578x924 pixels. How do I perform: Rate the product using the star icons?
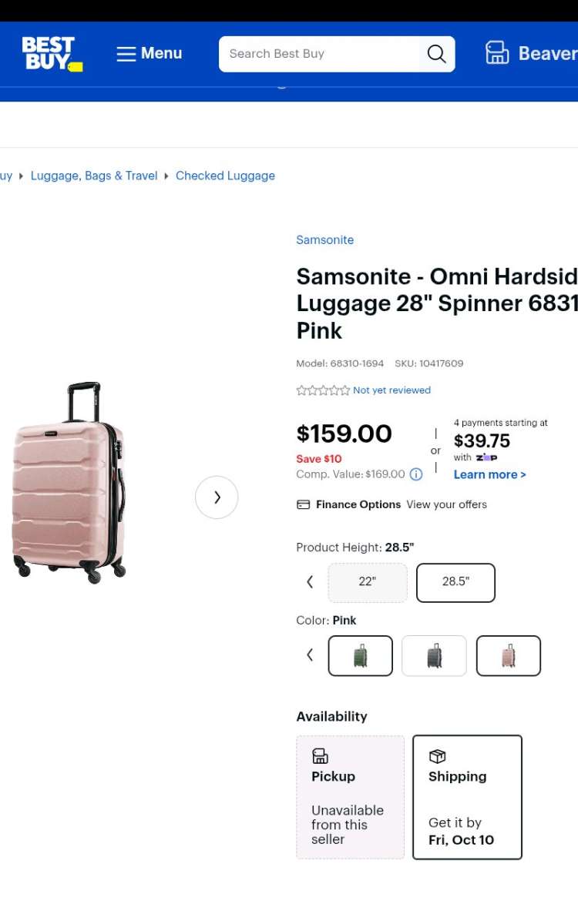(x=323, y=390)
